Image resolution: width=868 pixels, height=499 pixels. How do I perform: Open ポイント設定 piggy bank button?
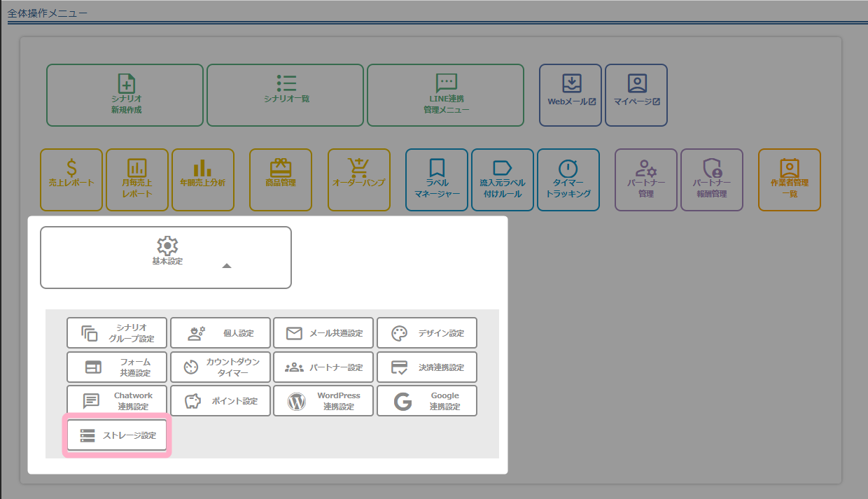(x=220, y=401)
